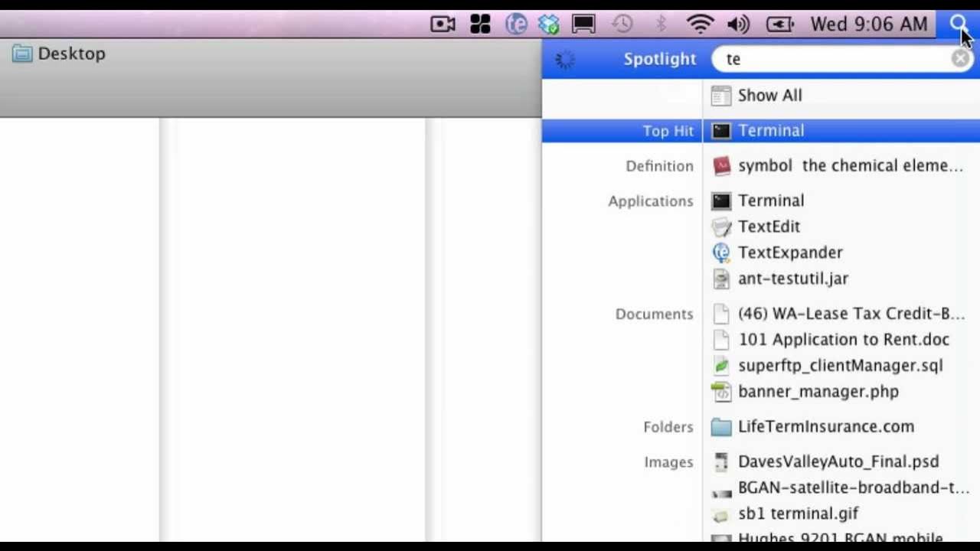Click the volume speaker icon

(738, 24)
